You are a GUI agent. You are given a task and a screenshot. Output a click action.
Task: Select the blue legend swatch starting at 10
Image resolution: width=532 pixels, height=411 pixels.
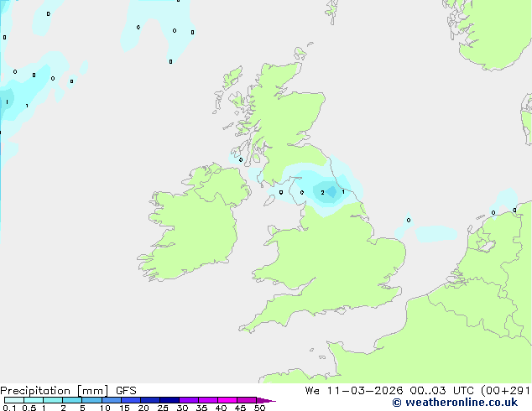(111, 400)
